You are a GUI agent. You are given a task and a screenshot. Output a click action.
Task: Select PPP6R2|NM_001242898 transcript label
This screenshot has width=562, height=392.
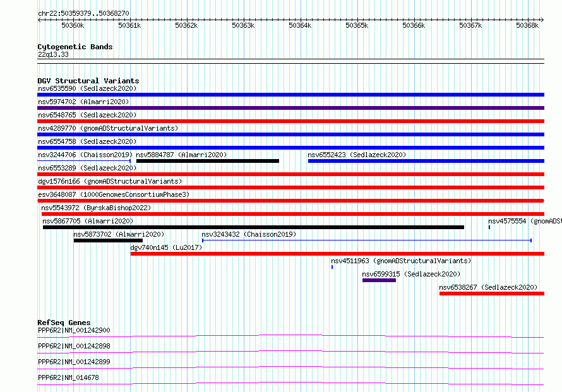click(74, 346)
